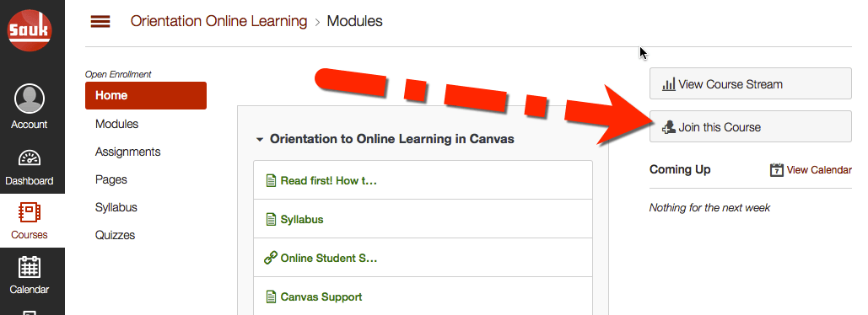
Task: Click the page icon next to Syllabus module item
Action: coord(271,219)
